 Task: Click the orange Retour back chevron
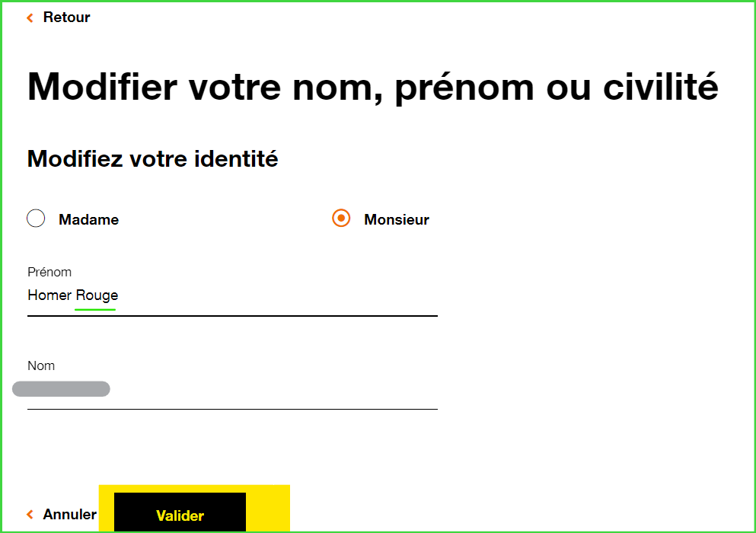click(30, 18)
